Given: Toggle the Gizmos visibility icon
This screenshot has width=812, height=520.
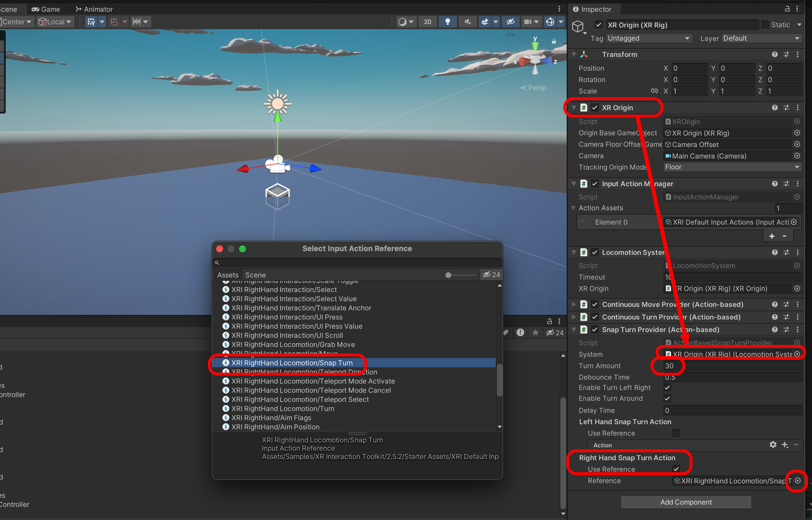Looking at the screenshot, I should coord(550,22).
